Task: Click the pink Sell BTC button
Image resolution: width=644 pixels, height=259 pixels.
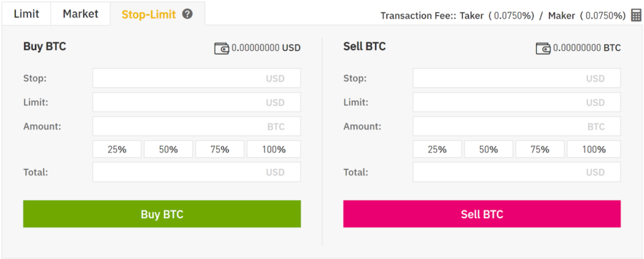Action: [x=482, y=214]
